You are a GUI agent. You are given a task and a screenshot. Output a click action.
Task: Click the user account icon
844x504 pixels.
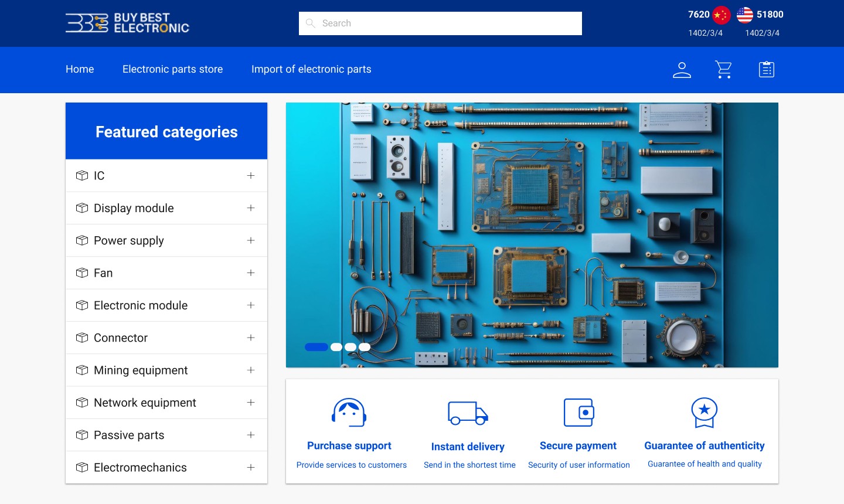pos(682,69)
